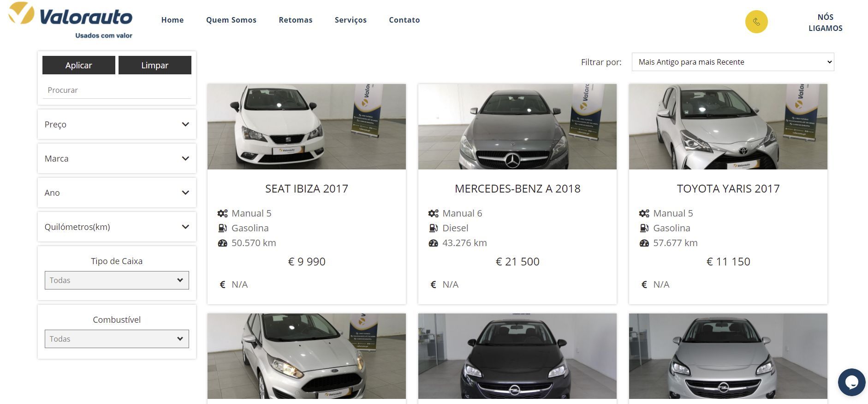Screen dimensions: 868x404
Task: Click the NÓS LIGAMOS link
Action: click(825, 22)
